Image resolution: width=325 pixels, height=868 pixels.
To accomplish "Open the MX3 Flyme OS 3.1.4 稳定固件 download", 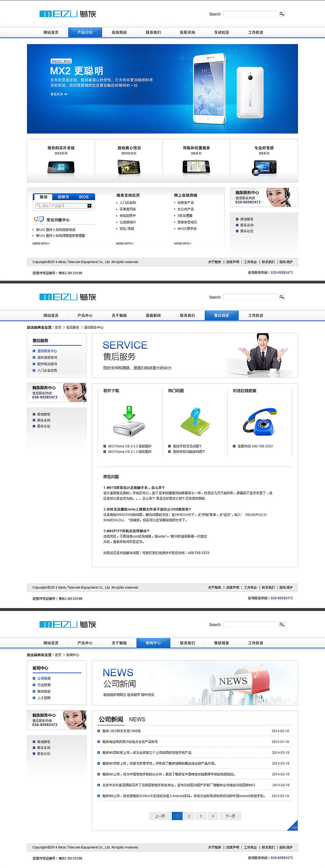I will tap(130, 452).
